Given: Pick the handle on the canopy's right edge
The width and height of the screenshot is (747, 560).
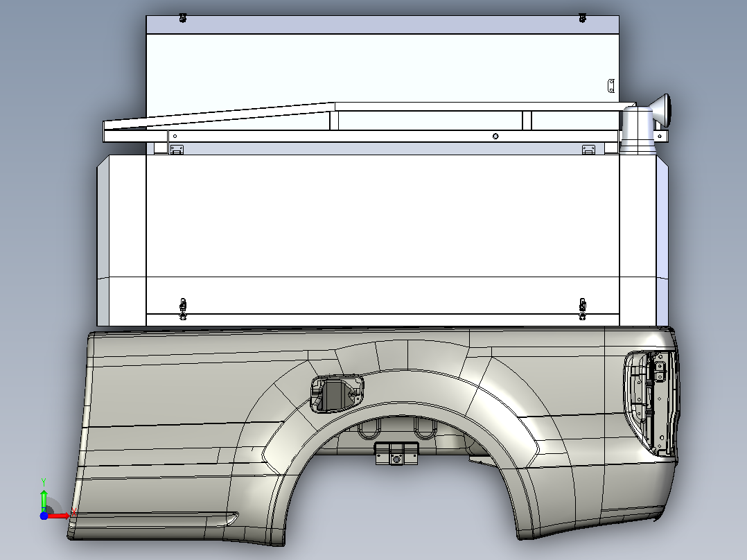Looking at the screenshot, I should [611, 86].
